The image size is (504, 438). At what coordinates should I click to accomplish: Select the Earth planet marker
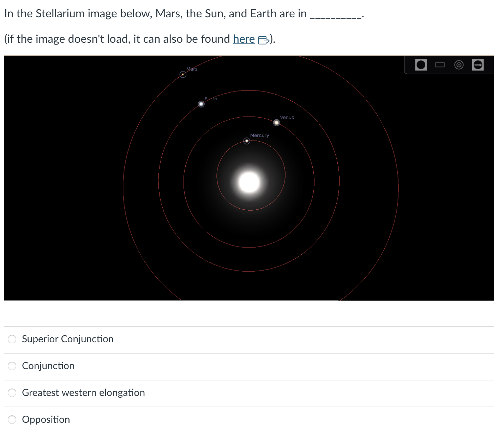[x=201, y=104]
